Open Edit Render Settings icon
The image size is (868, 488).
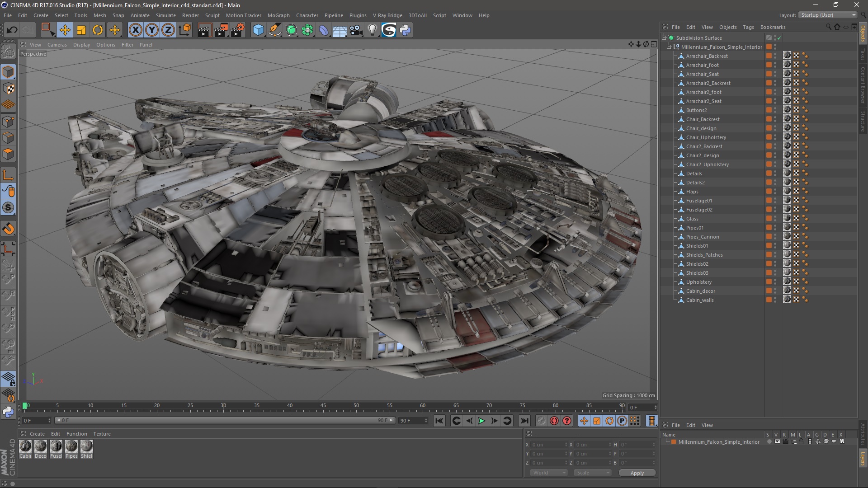click(x=238, y=30)
